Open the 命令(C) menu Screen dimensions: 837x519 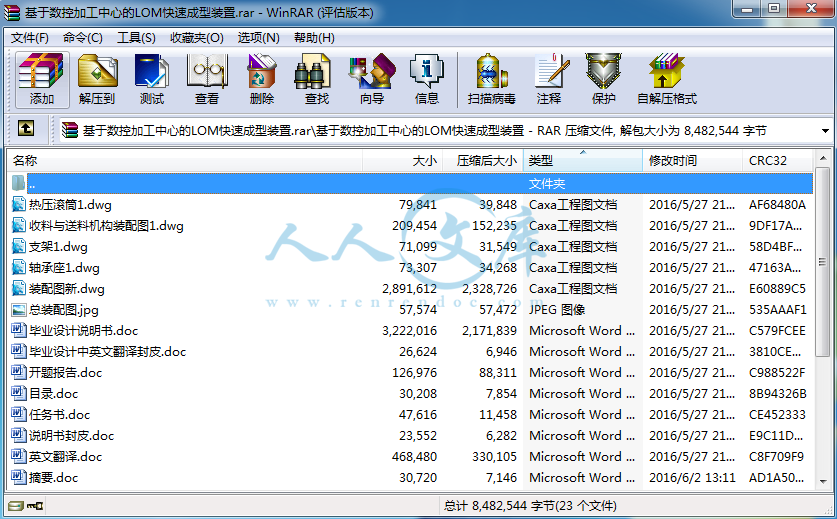coord(83,38)
